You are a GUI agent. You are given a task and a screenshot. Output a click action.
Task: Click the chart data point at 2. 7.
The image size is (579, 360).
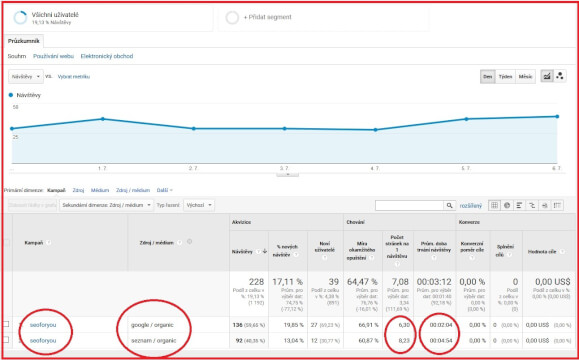(x=193, y=128)
